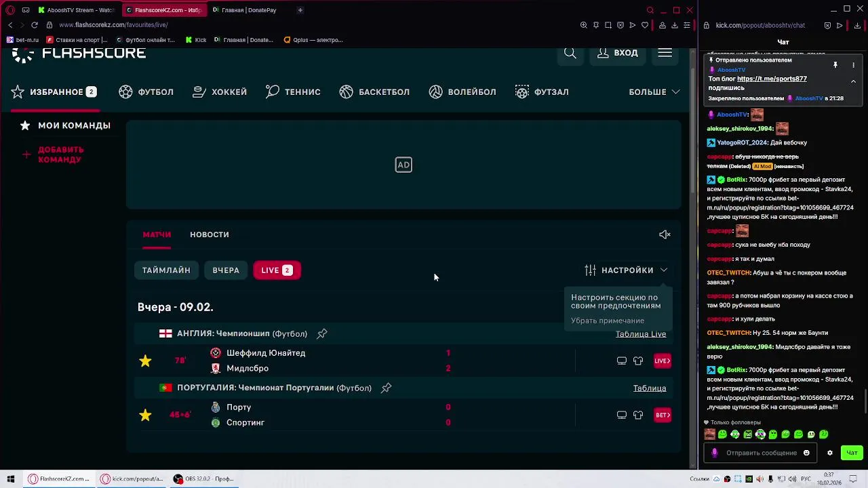Select the ВОЛЕЙБОЛ sport tab
The height and width of the screenshot is (488, 868).
(462, 91)
